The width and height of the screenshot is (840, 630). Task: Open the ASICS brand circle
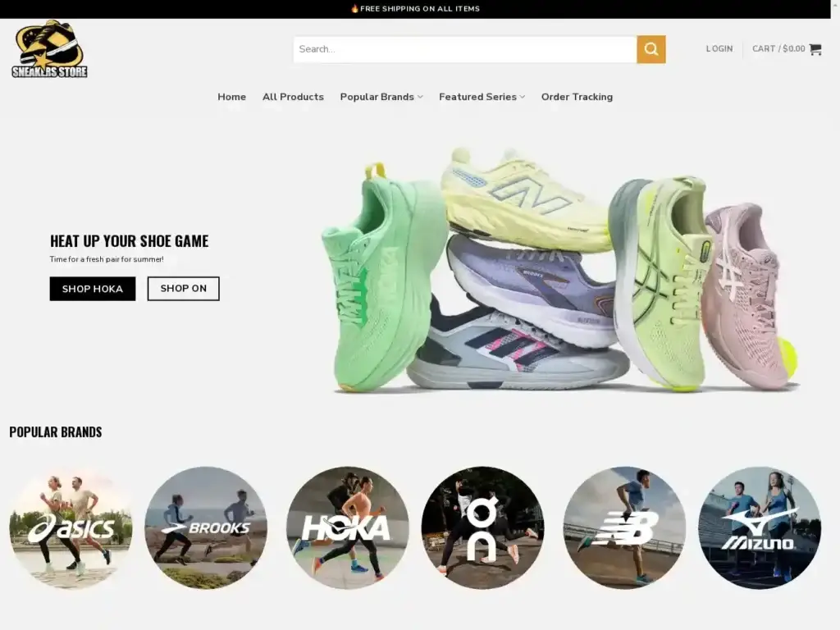pos(71,527)
